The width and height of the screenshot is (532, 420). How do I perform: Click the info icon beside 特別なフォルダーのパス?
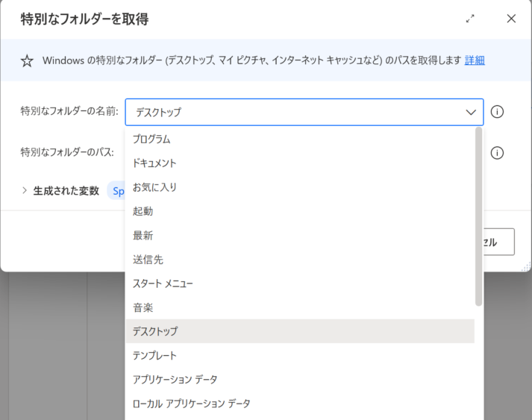click(497, 153)
